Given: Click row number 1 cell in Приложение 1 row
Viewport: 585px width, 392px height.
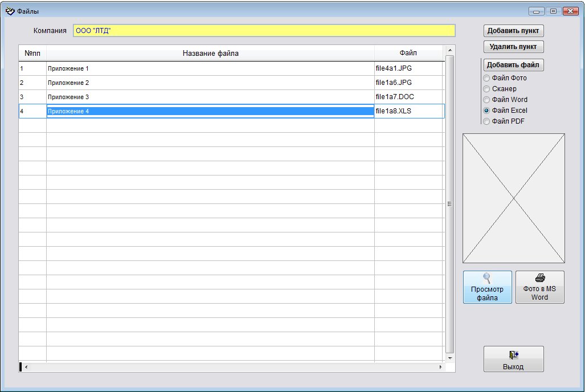Looking at the screenshot, I should 32,69.
